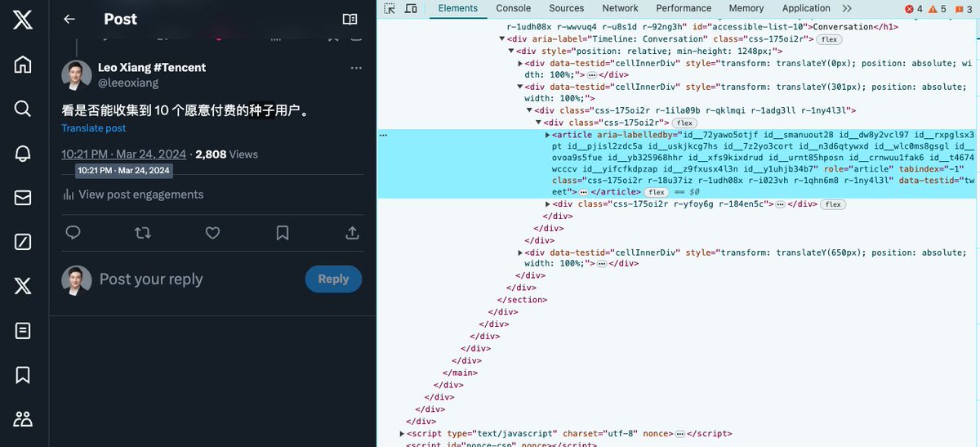Click the flex badge on article element
The image size is (980, 447).
click(657, 192)
